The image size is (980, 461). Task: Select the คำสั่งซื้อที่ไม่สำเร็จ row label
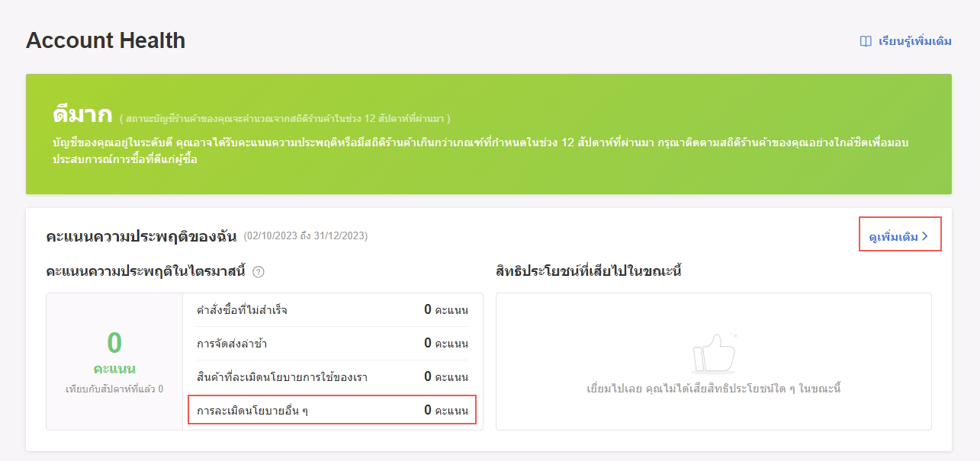[242, 310]
